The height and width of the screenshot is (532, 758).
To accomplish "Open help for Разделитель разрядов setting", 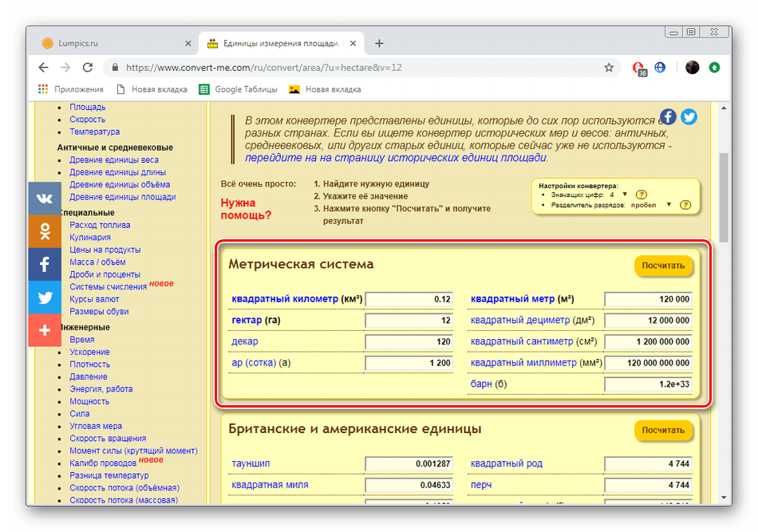I will [x=685, y=205].
